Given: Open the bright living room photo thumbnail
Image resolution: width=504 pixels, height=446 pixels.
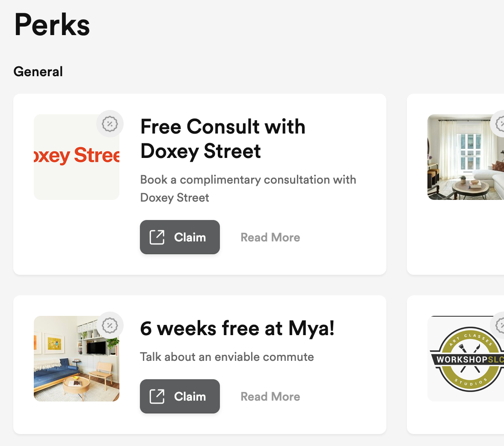Looking at the screenshot, I should click(465, 157).
